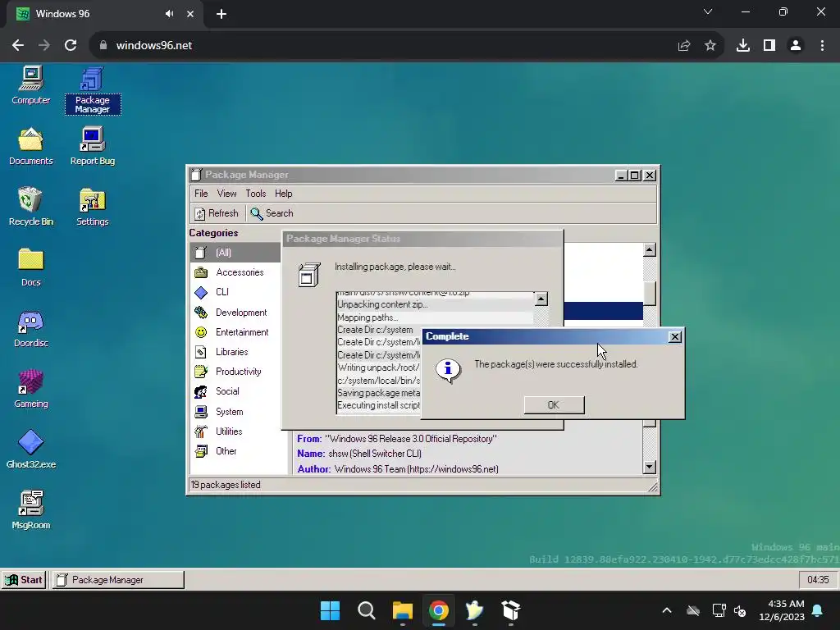This screenshot has width=840, height=630.
Task: Expand the tab search chevron
Action: (x=708, y=11)
